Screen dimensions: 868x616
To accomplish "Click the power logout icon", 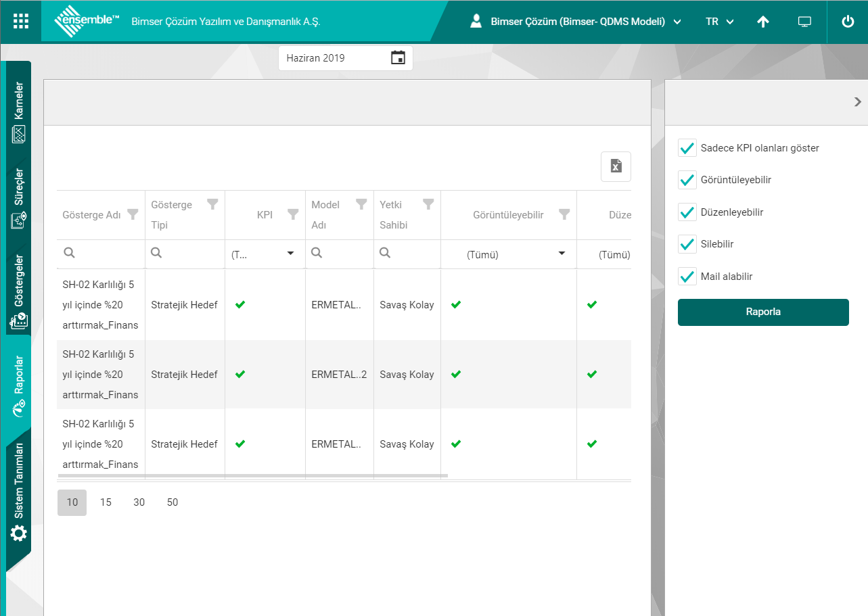I will click(848, 22).
